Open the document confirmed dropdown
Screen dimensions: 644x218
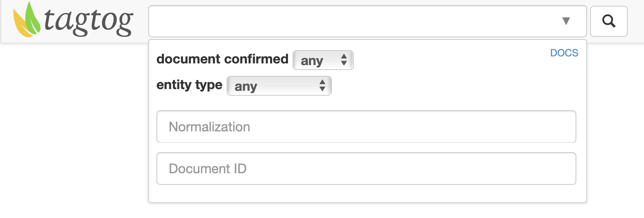coord(323,60)
